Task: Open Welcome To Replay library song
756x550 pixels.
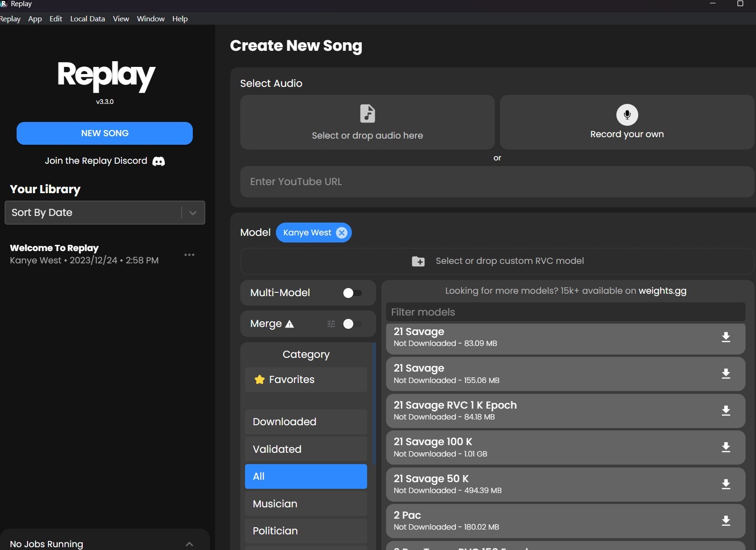Action: [85, 254]
